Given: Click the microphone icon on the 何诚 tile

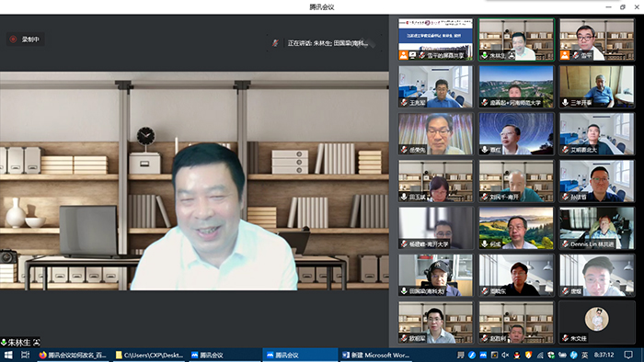Looking at the screenshot, I should click(x=485, y=243).
